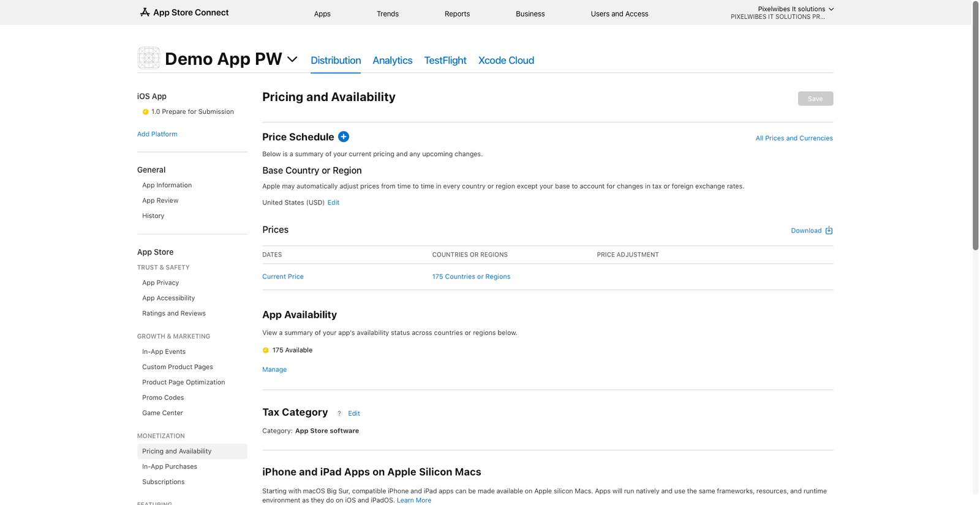
Task: Click the DATES column header
Action: [x=272, y=255]
